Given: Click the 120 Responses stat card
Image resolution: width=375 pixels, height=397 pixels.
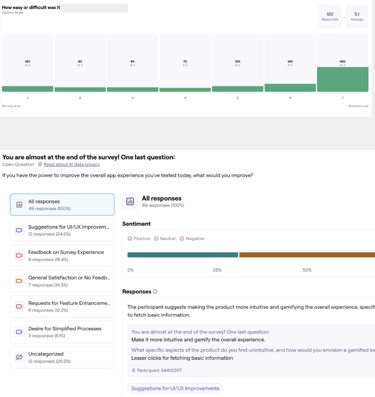Looking at the screenshot, I should (x=330, y=16).
